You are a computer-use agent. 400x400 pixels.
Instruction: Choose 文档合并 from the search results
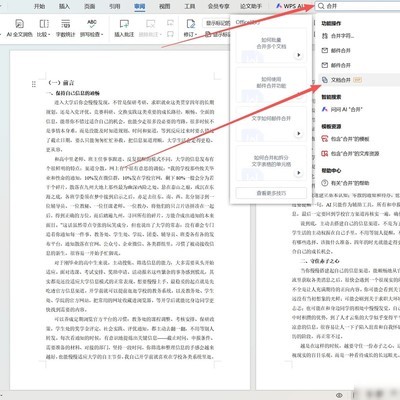(x=359, y=80)
